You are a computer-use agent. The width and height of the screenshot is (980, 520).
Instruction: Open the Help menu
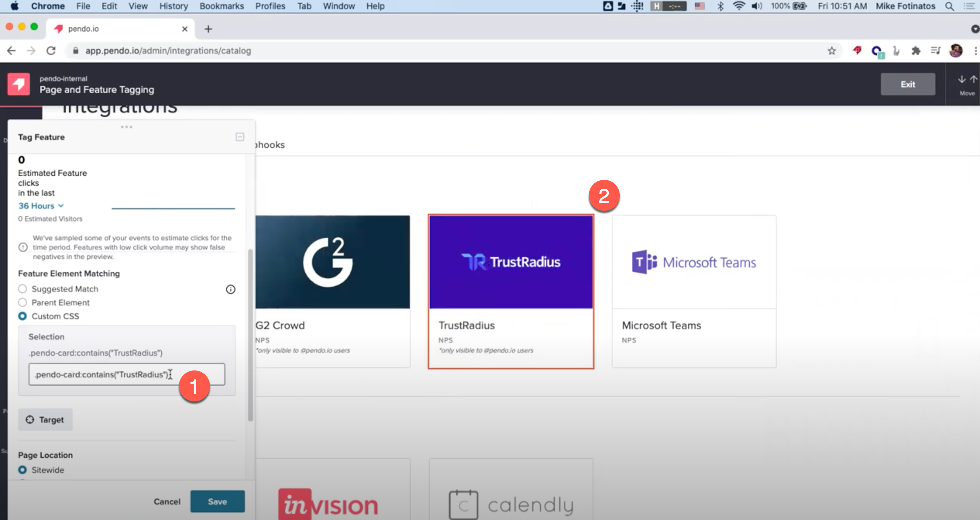pos(375,6)
